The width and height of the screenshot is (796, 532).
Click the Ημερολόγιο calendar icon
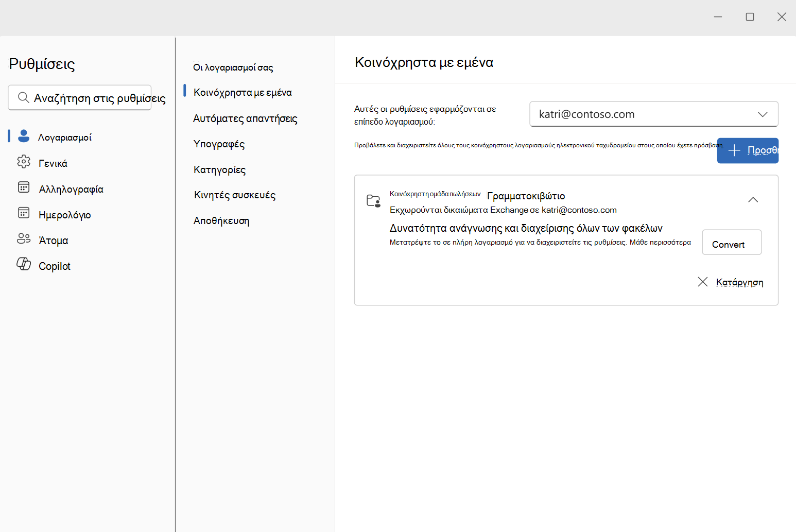click(x=24, y=213)
